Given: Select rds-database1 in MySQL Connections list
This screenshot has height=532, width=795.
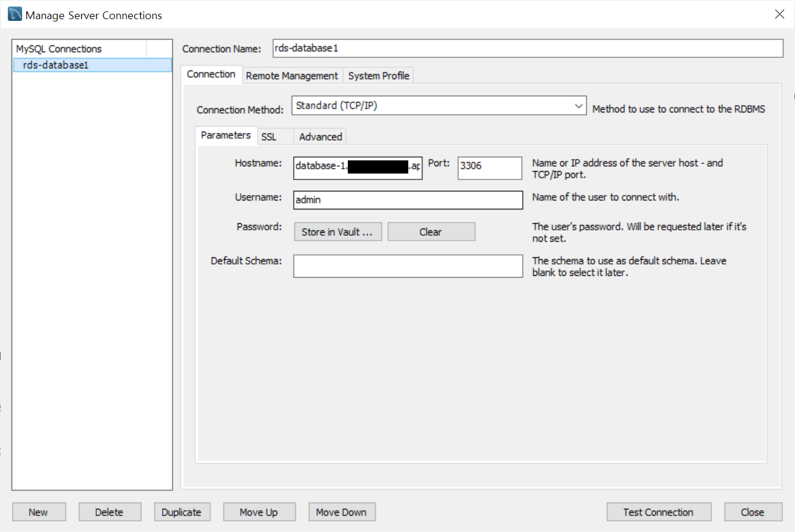Looking at the screenshot, I should 92,65.
